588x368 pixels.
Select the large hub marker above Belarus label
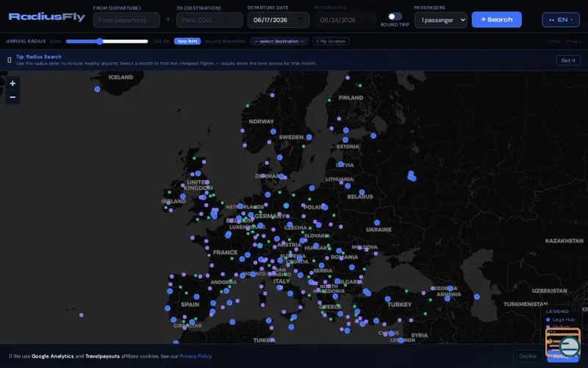click(x=362, y=192)
